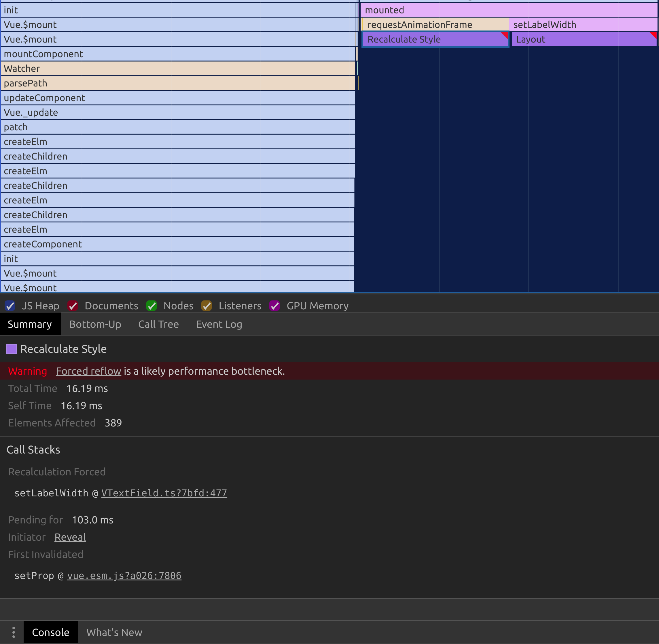Open the Forced reflow documentation link

88,371
